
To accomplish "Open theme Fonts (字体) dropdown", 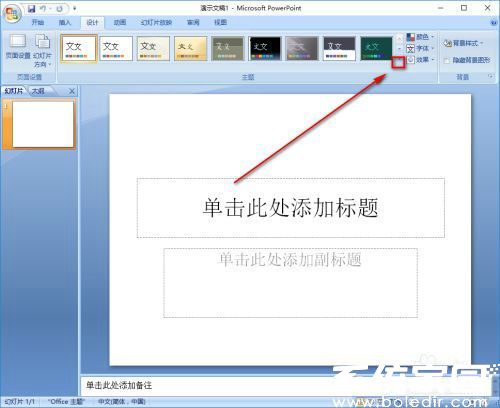I will click(x=421, y=49).
